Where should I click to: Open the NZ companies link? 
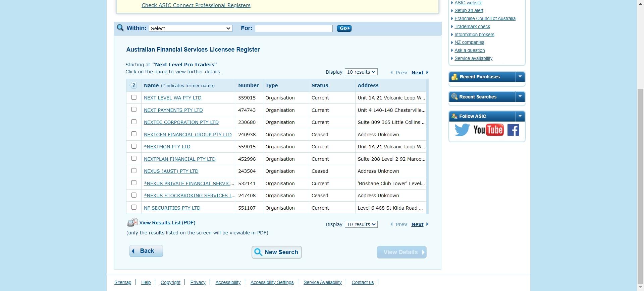pos(469,42)
